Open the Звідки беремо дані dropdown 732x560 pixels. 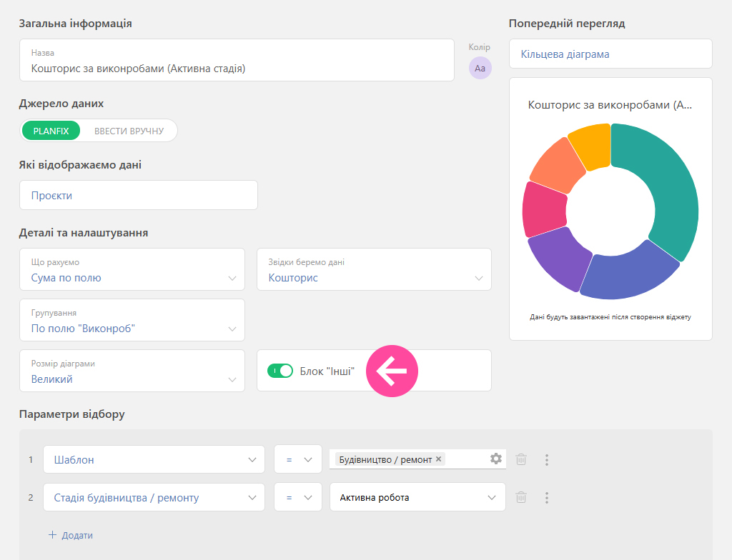click(x=374, y=269)
